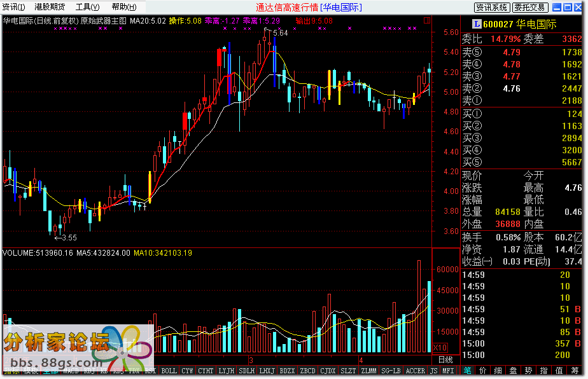Click the 委托交易 button

529,8
